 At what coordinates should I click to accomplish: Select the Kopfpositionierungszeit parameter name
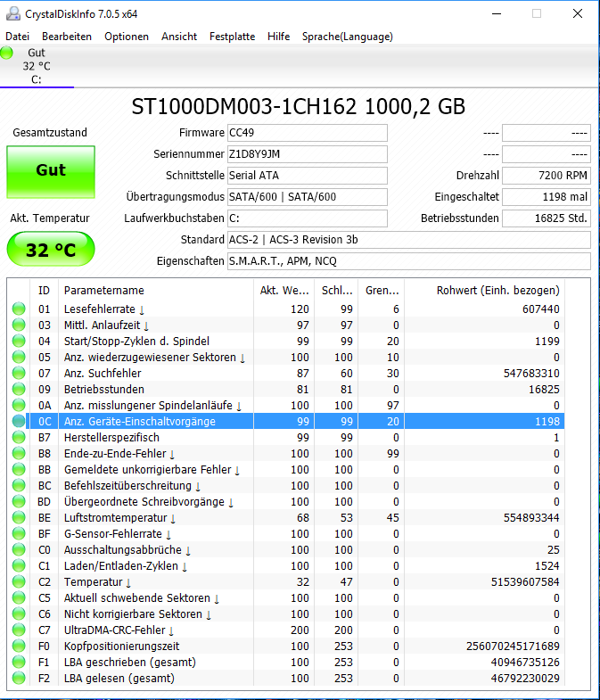(x=121, y=646)
